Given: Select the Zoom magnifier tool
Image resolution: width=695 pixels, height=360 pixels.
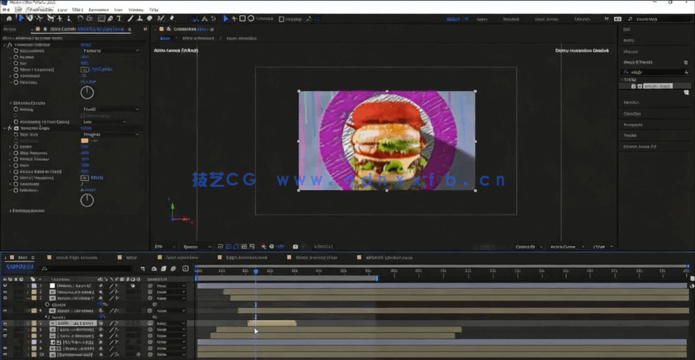Looking at the screenshot, I should coord(40,19).
